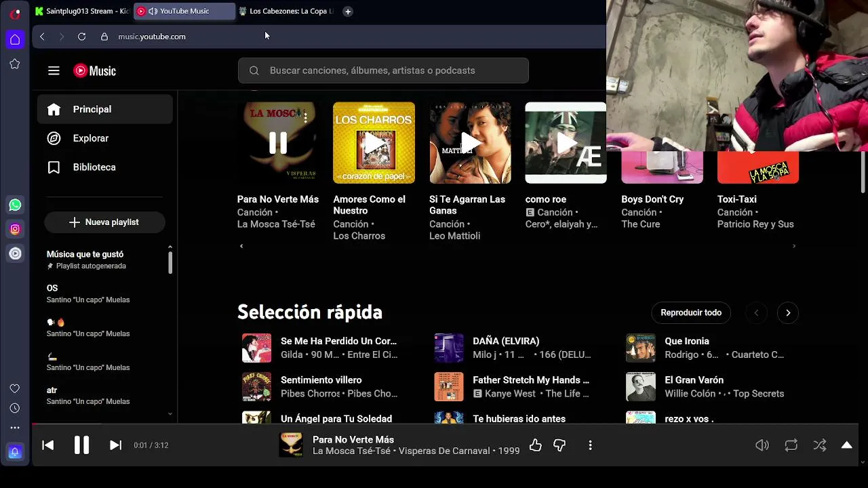
Task: Play Si Te Agarran Las Ganas card
Action: point(470,143)
